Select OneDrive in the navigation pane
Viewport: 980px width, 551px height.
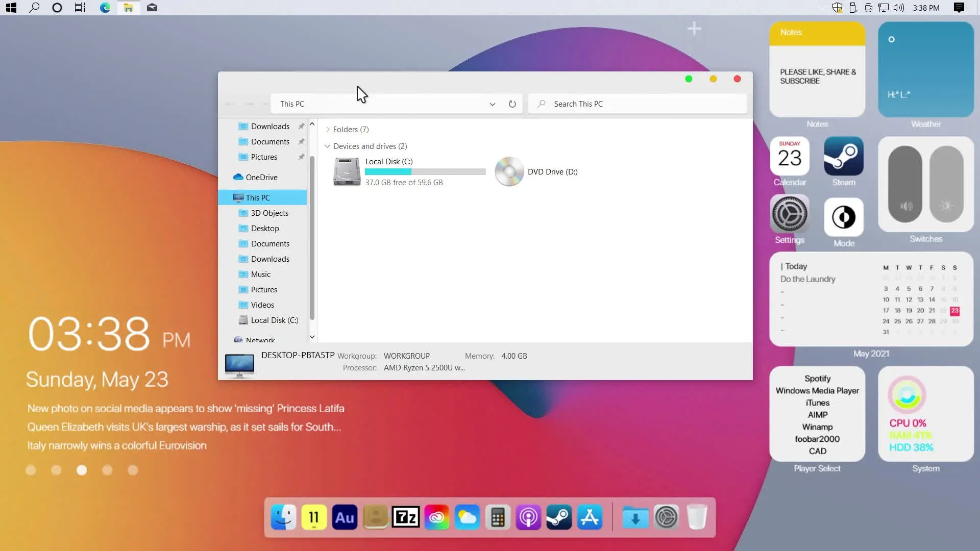261,178
